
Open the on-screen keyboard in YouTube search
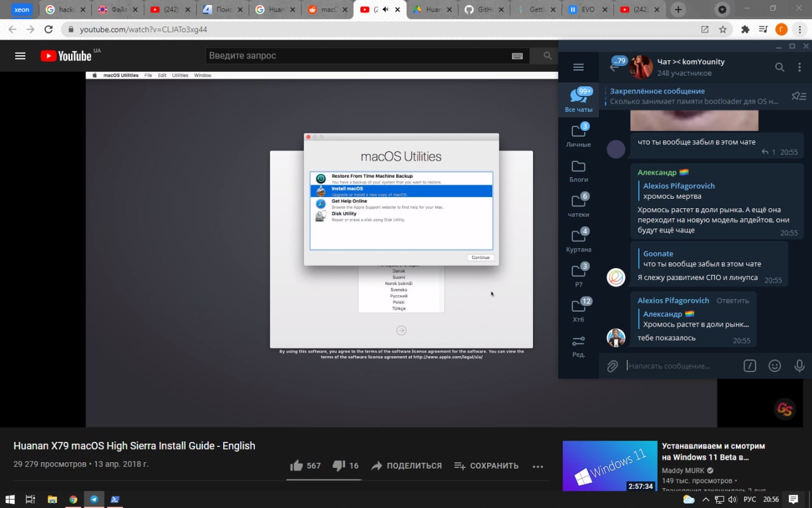(517, 56)
